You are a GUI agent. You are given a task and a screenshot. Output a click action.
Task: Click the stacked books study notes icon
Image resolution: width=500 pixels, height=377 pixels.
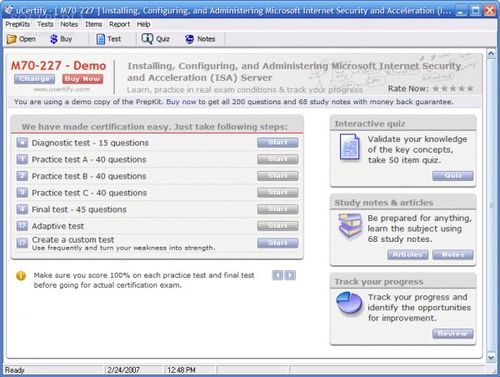pos(350,226)
